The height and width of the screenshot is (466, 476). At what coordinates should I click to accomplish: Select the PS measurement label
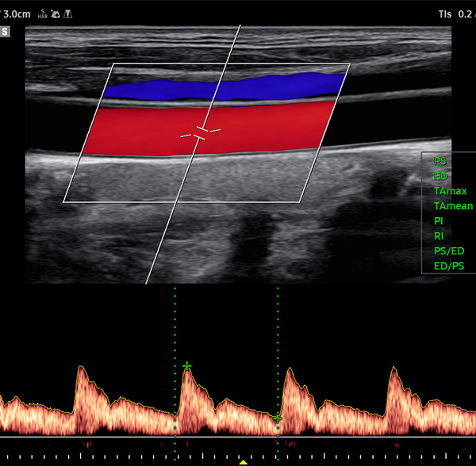pos(440,161)
